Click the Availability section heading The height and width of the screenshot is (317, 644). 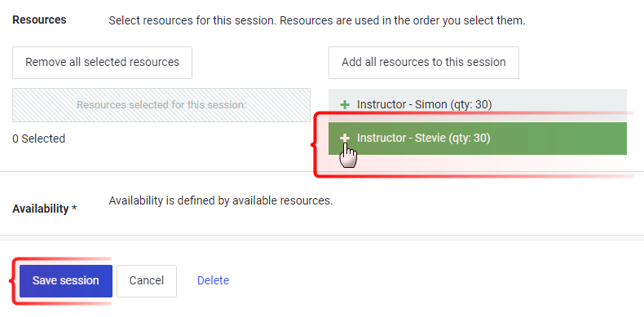[x=40, y=209]
